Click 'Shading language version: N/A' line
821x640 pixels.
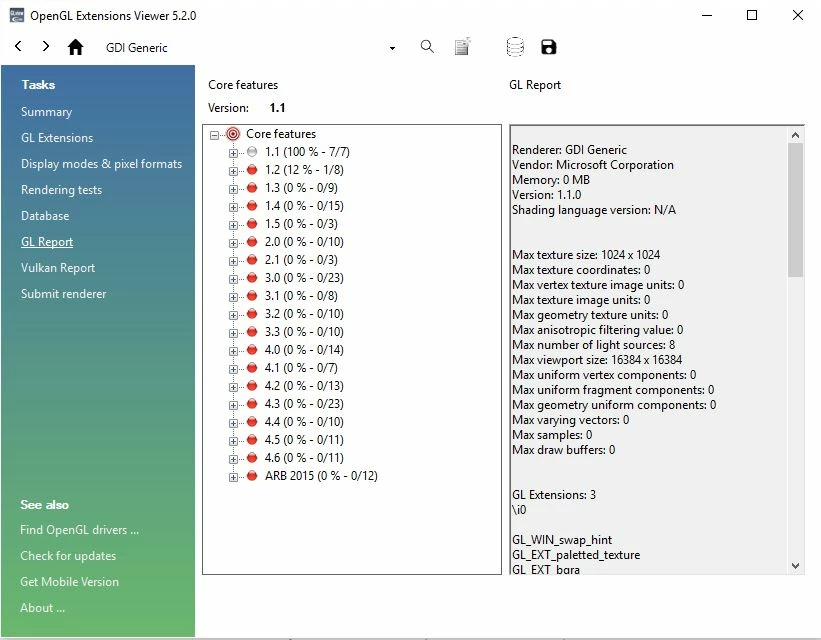coord(594,210)
